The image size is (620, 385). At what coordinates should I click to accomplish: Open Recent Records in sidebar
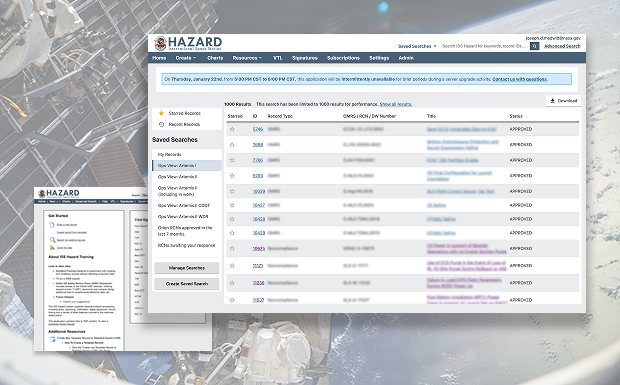click(x=184, y=124)
